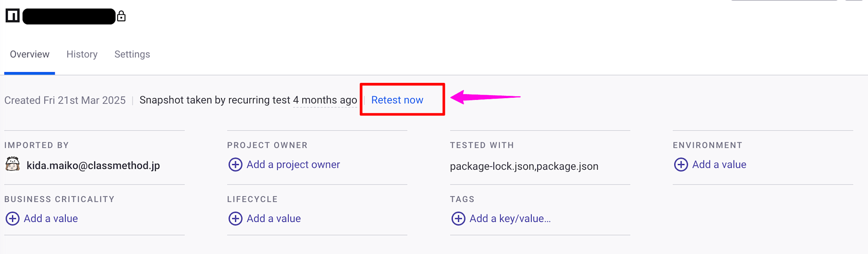Click the '4 months ago' snapshot timestamp
The image size is (868, 254).
tap(325, 100)
